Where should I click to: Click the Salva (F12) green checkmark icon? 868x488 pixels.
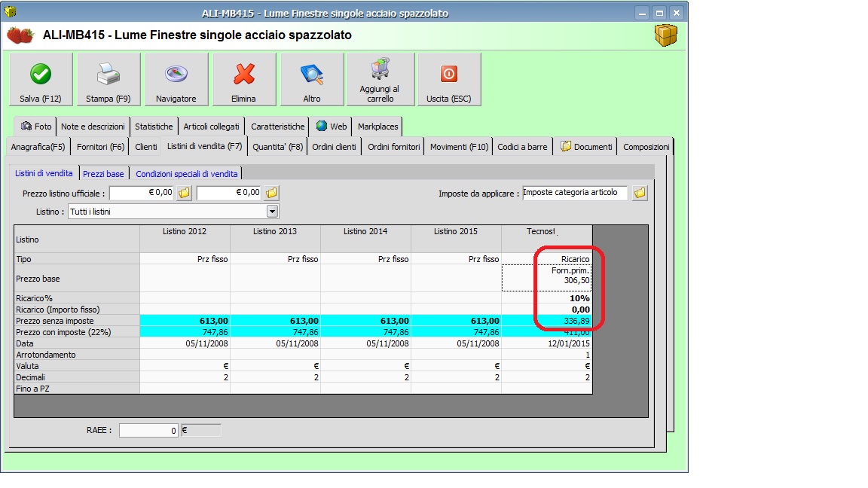(x=40, y=74)
